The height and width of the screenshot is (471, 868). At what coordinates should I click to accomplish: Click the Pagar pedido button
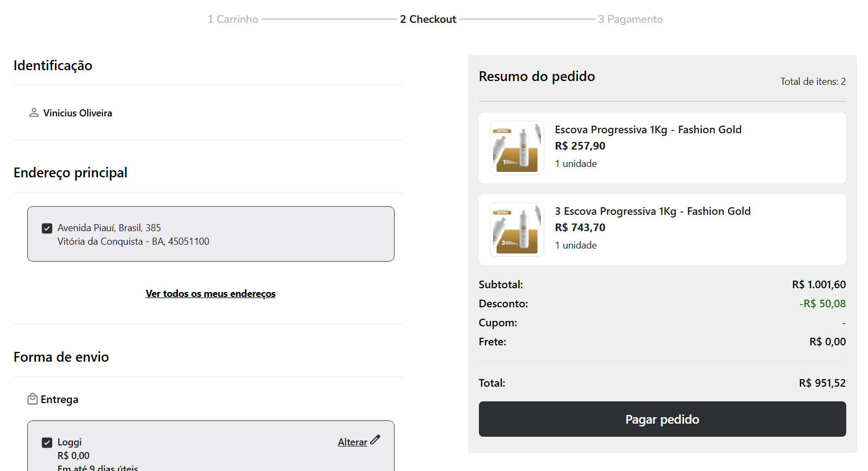[x=662, y=419]
